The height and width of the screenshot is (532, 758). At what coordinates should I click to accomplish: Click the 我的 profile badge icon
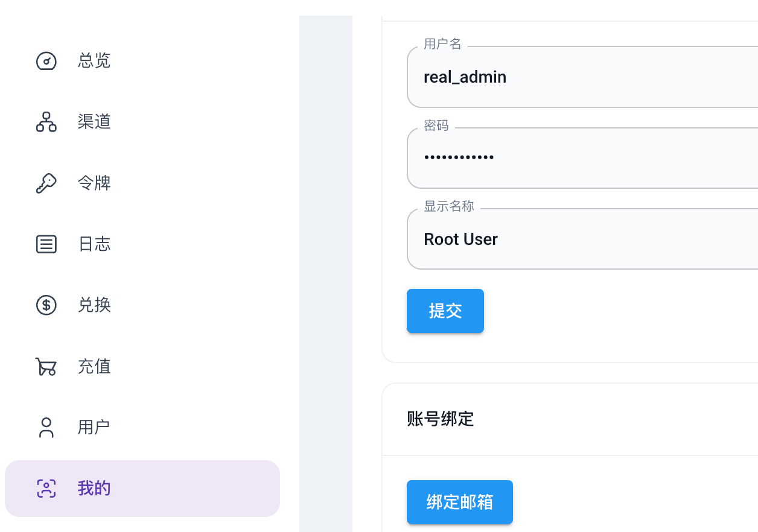click(x=46, y=489)
